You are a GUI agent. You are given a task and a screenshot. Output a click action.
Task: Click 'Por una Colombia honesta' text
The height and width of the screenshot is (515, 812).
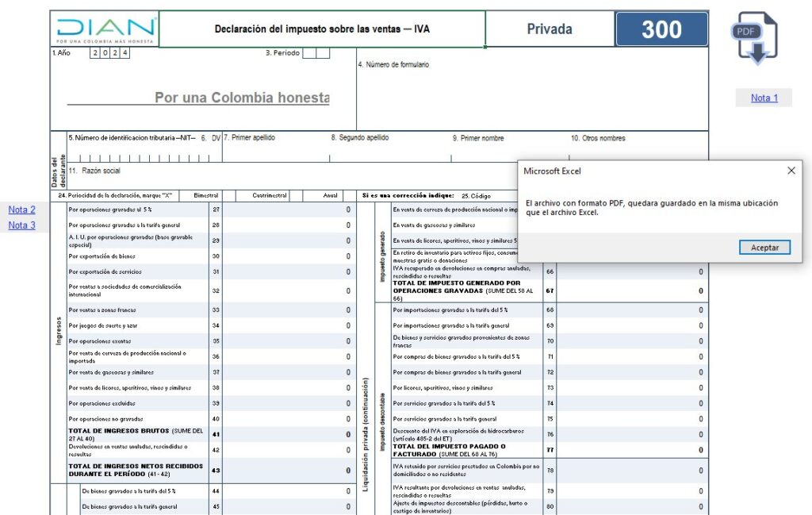(x=242, y=98)
